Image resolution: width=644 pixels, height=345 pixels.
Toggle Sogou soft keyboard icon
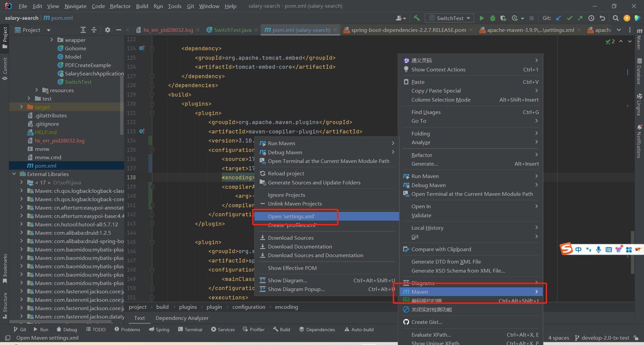pos(608,249)
